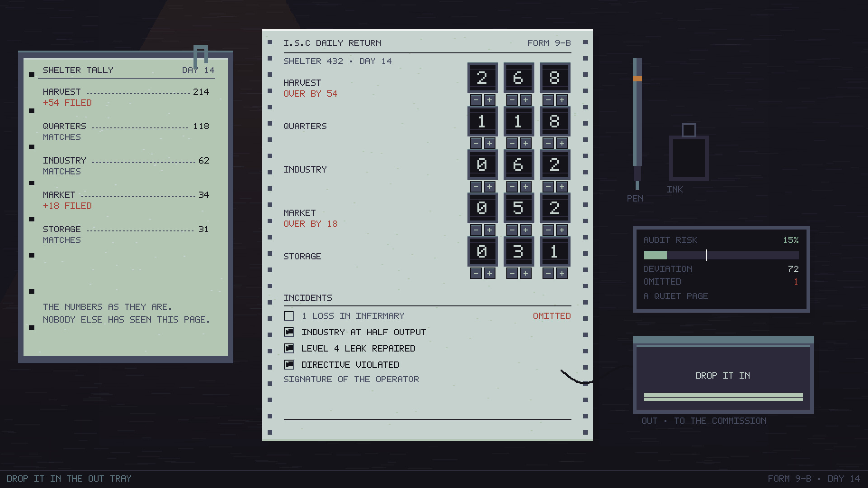
Task: Decrease Market ones digit with minus
Action: 548,230
